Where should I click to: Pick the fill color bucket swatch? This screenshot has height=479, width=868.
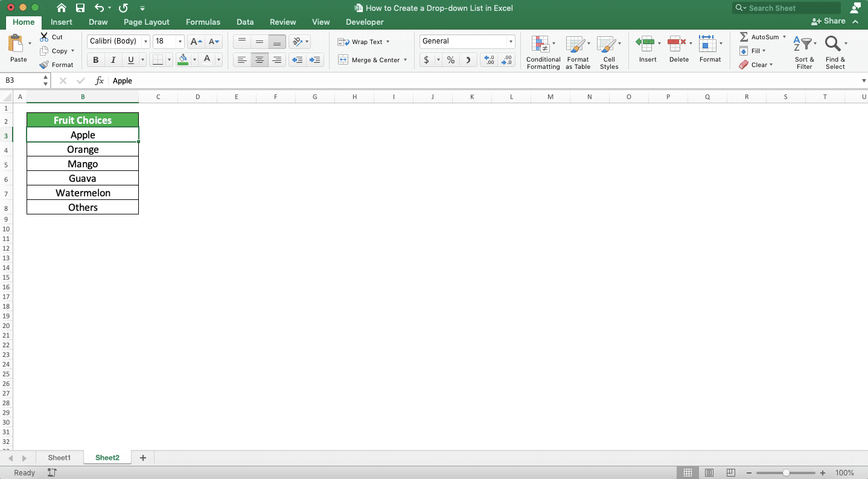[x=183, y=60]
